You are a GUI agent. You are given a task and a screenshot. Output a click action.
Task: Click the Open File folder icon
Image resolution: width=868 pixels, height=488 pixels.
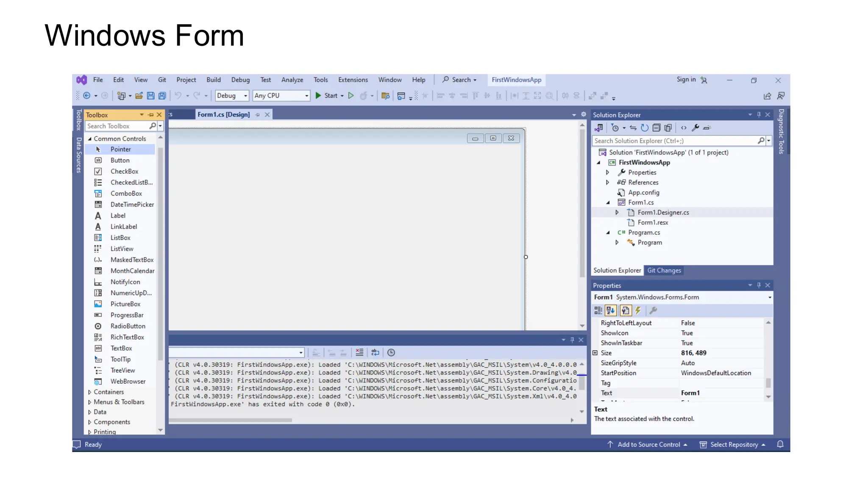139,96
